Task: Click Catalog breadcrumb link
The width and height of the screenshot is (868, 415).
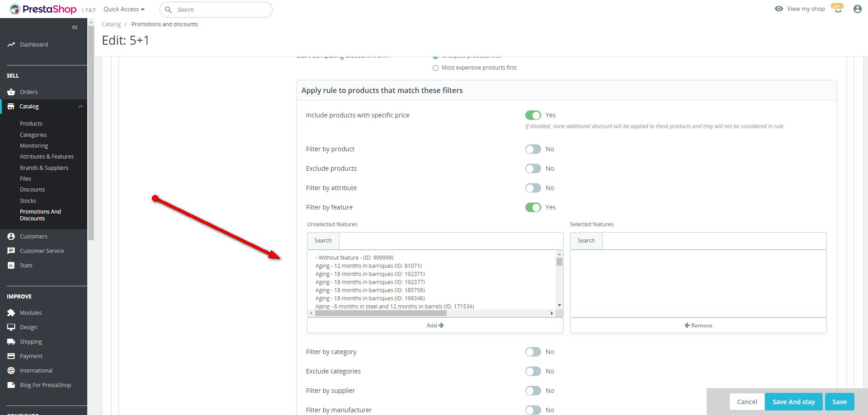Action: [x=111, y=24]
